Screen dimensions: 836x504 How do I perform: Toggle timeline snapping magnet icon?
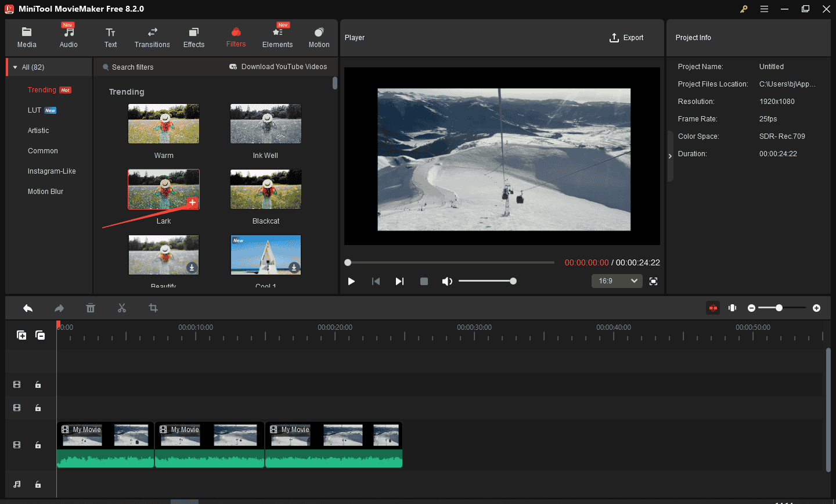(713, 308)
